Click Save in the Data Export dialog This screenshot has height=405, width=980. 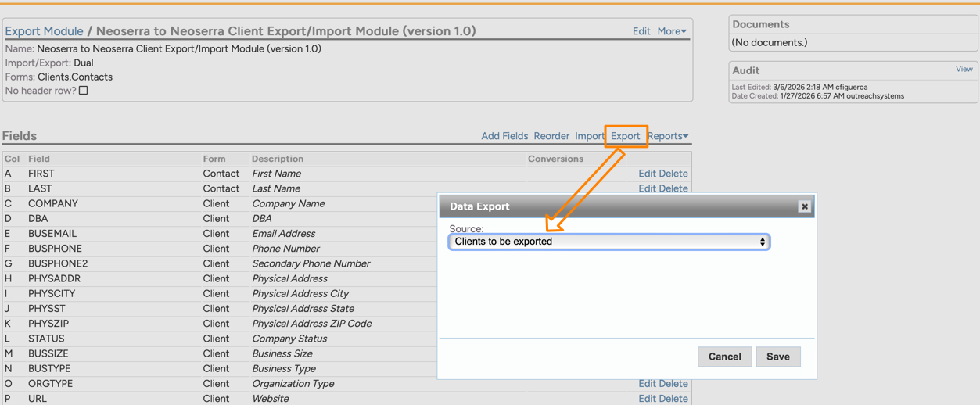click(777, 357)
